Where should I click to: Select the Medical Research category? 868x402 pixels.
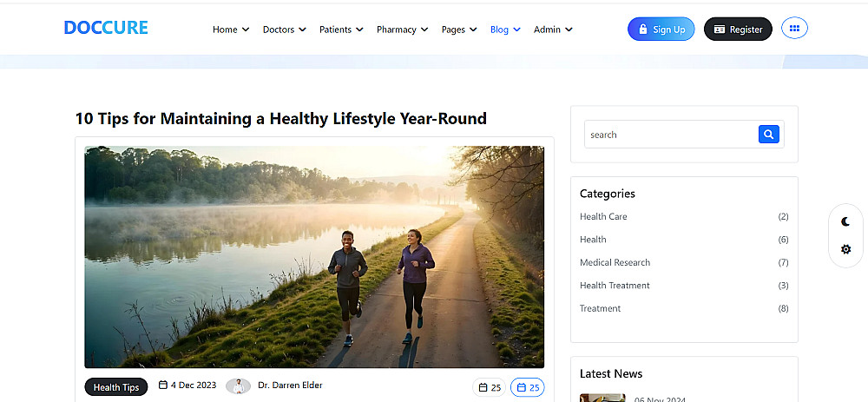(615, 262)
